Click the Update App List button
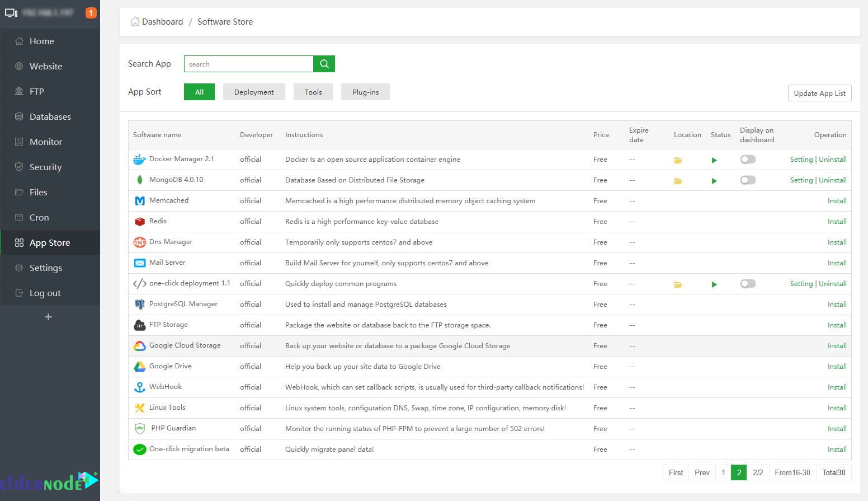Screen dimensions: 868x501 (819, 93)
